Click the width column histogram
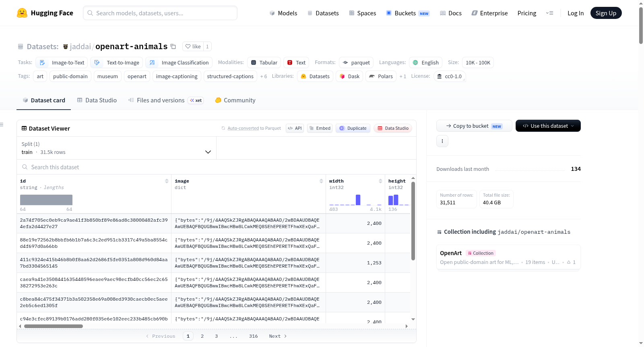Screen dimensions: 644x347 click(355, 200)
